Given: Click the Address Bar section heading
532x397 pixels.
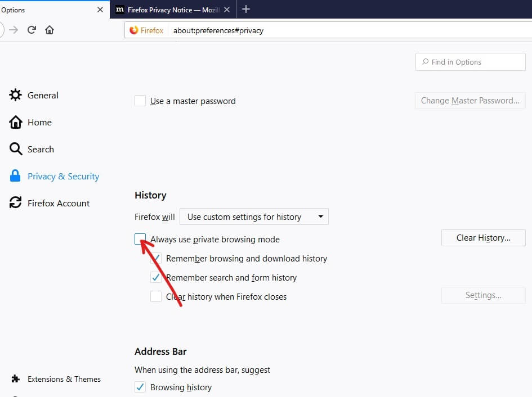Looking at the screenshot, I should tap(160, 351).
